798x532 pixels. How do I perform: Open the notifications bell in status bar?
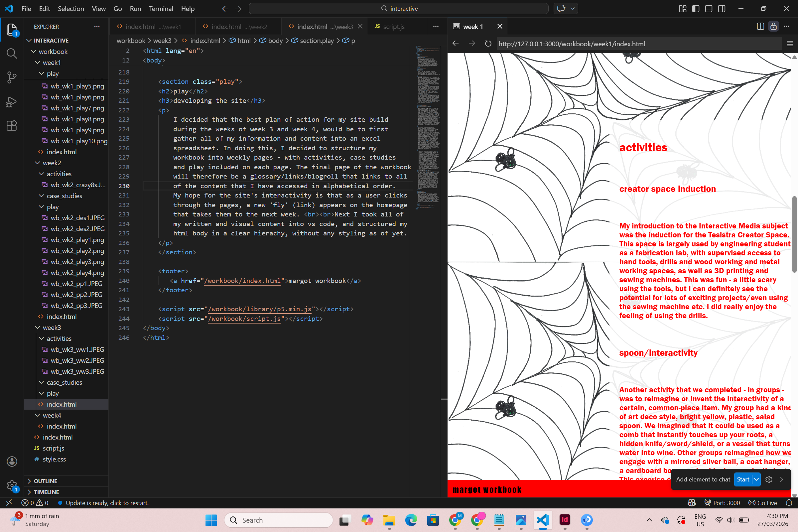(x=789, y=503)
